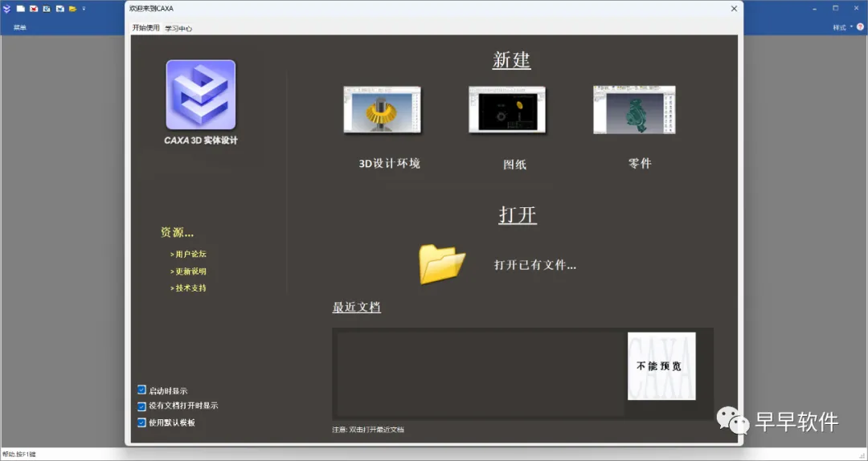The width and height of the screenshot is (868, 461).
Task: Switch to the 学习中心 tab
Action: [178, 28]
